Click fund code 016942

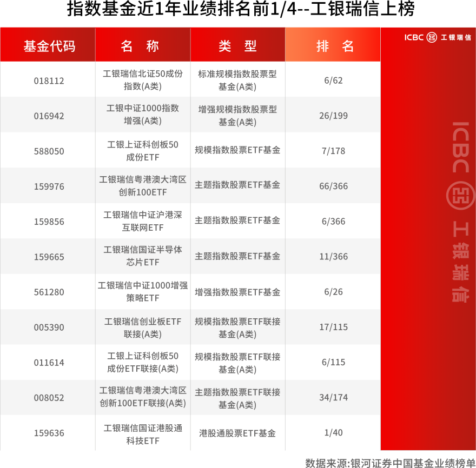click(x=49, y=116)
